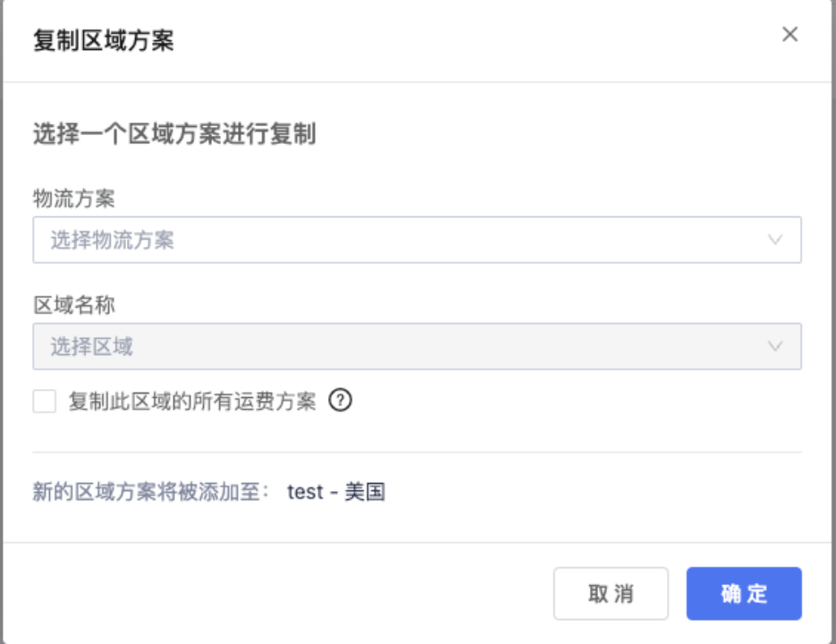
Task: Click the empty footer area left of 取消
Action: 268,594
